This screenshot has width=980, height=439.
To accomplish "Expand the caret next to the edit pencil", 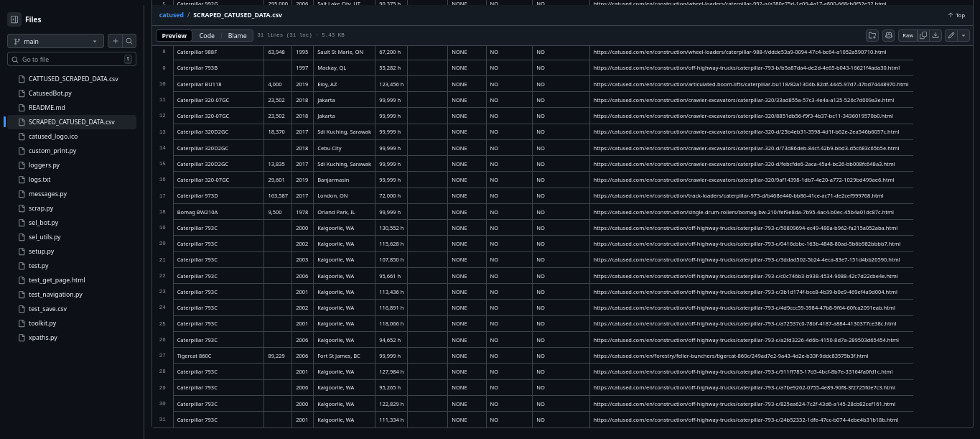I will (x=964, y=35).
